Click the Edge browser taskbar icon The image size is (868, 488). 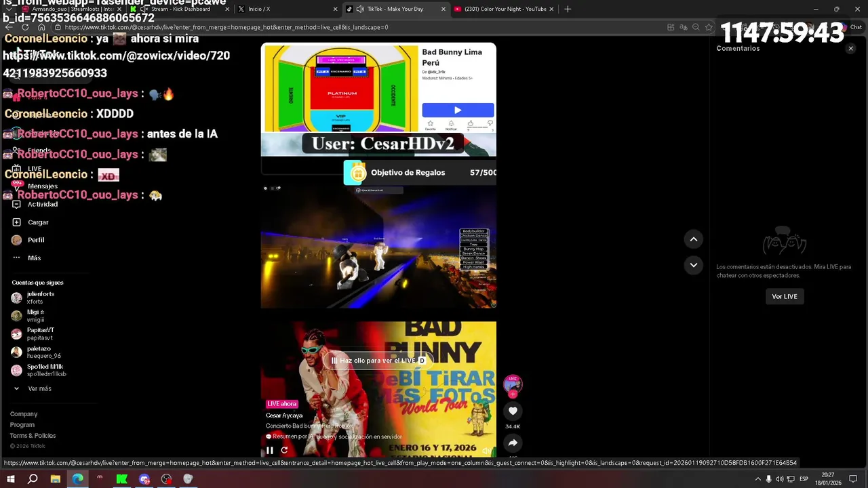click(78, 479)
